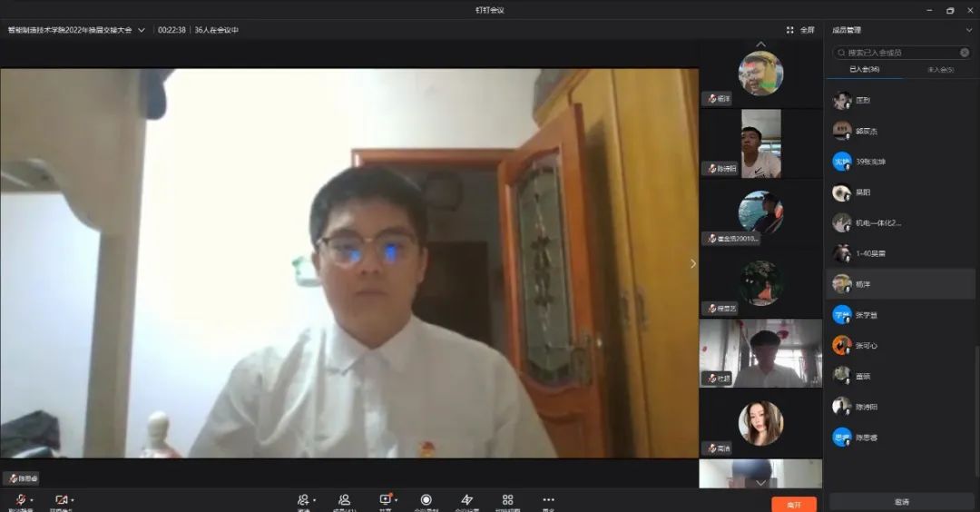This screenshot has height=512, width=980.
Task: Start meeting recording icon
Action: coord(426,500)
